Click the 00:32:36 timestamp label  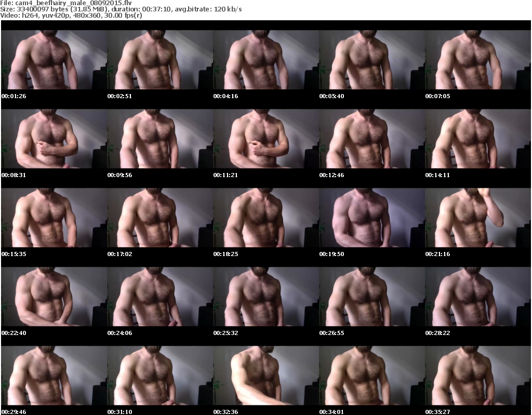pyautogui.click(x=225, y=412)
